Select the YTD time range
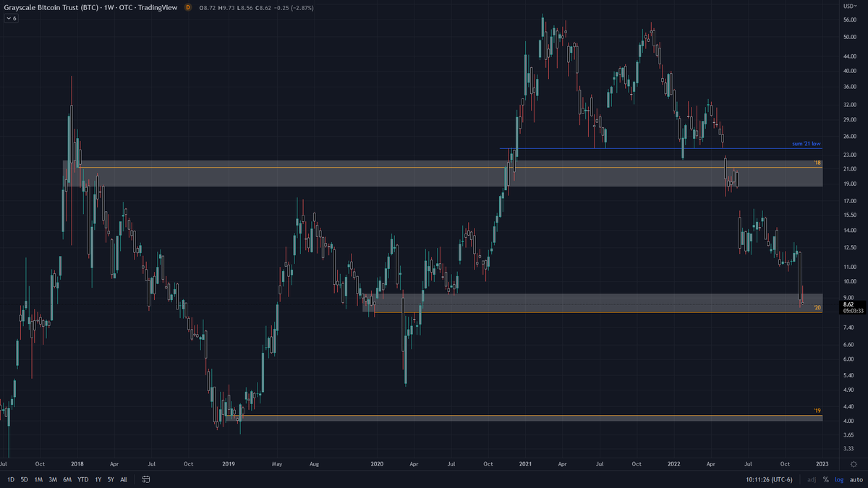This screenshot has height=488, width=868. point(83,479)
